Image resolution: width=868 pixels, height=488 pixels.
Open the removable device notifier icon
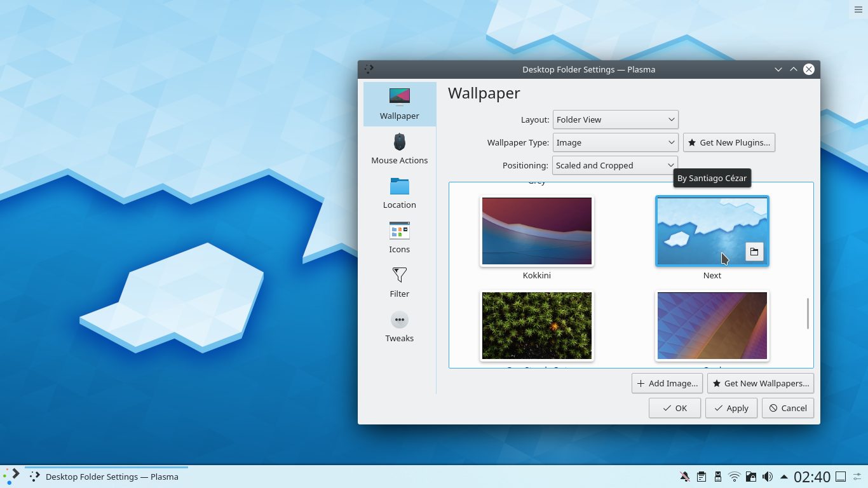pyautogui.click(x=718, y=477)
